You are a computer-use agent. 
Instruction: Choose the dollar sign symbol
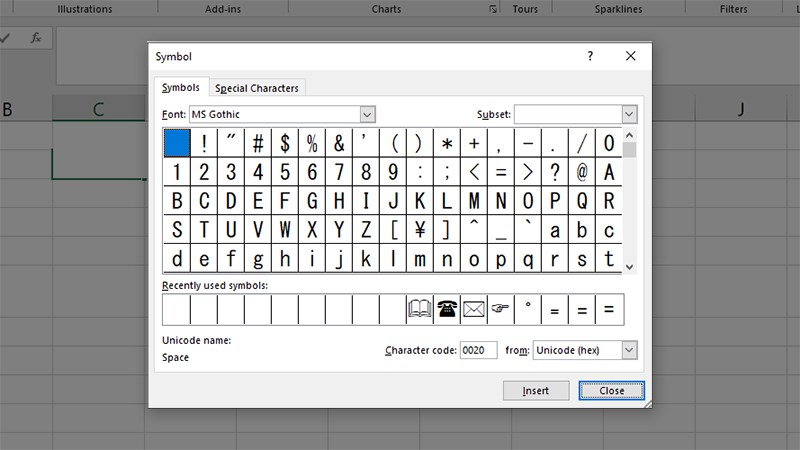(x=285, y=143)
